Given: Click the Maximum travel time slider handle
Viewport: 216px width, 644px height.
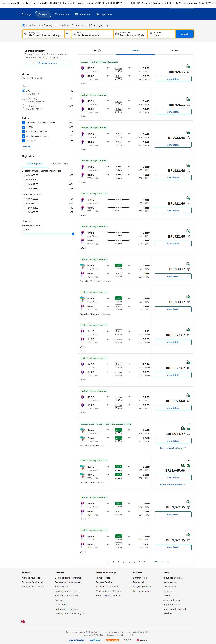Looking at the screenshot, I should (x=73, y=234).
